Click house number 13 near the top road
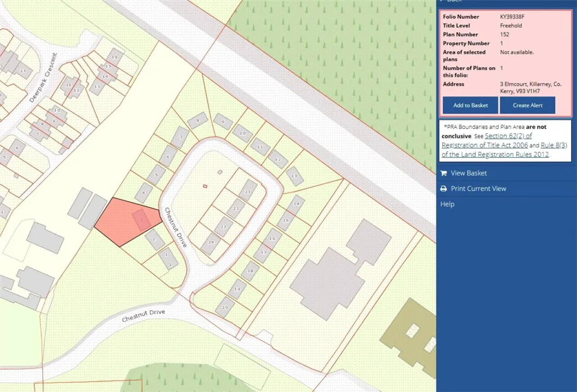The width and height of the screenshot is (577, 392). [294, 176]
